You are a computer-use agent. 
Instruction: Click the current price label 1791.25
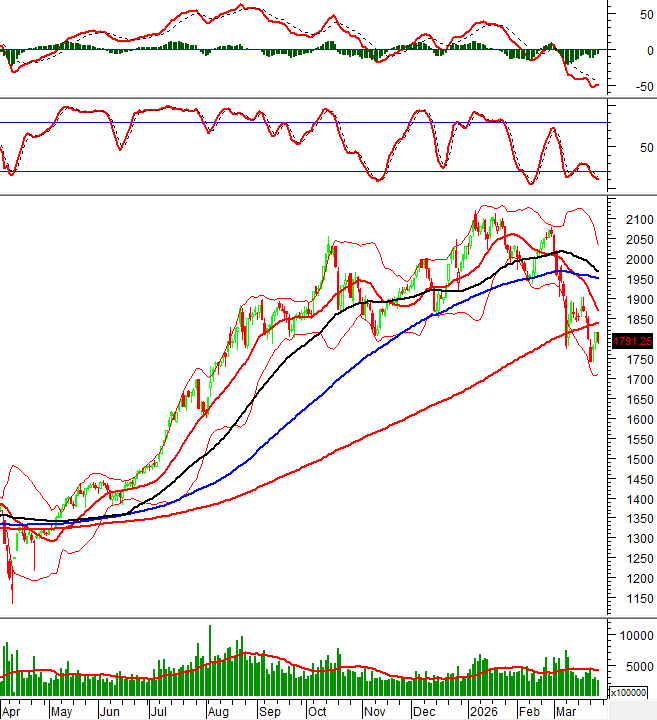pos(631,341)
